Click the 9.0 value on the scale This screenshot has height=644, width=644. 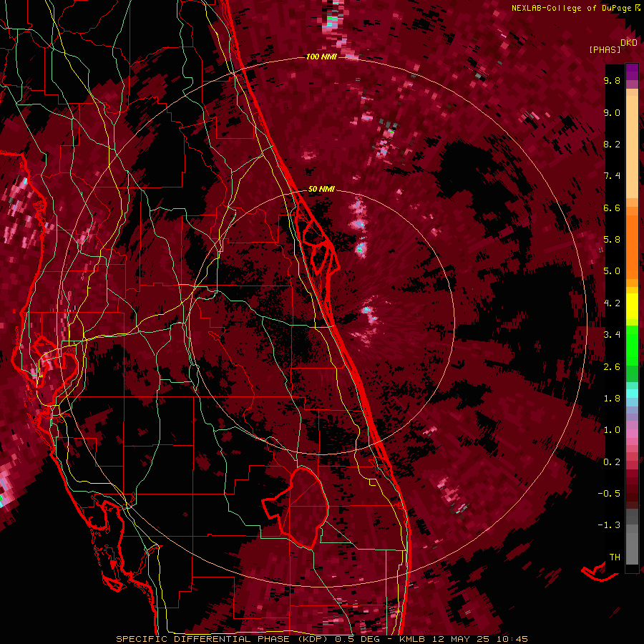[612, 112]
